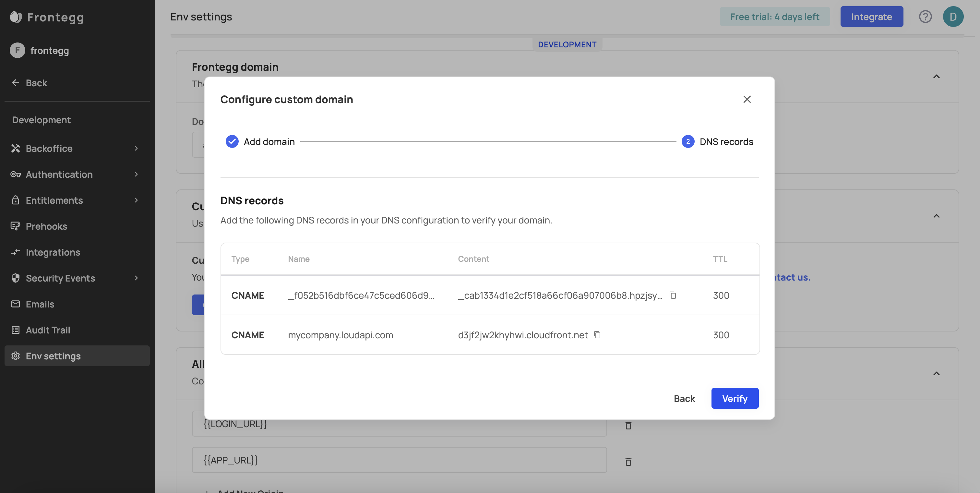Collapse the Frontegg domain section
Viewport: 980px width, 493px height.
[x=936, y=77]
